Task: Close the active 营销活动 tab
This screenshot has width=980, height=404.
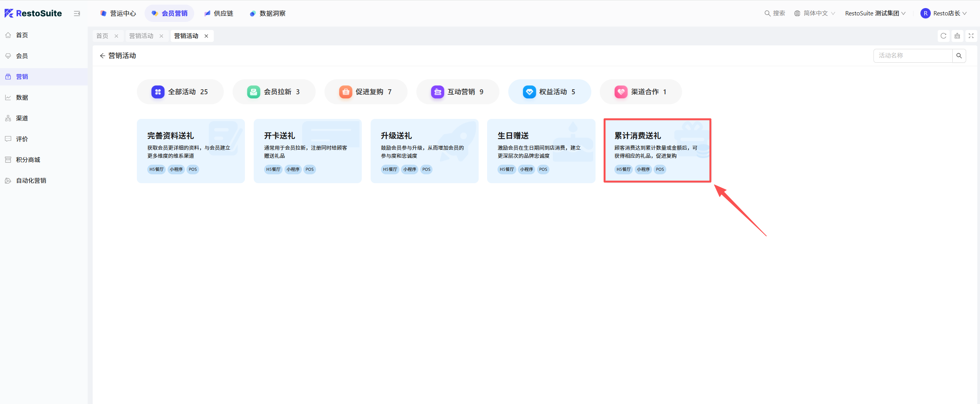Action: [x=206, y=36]
